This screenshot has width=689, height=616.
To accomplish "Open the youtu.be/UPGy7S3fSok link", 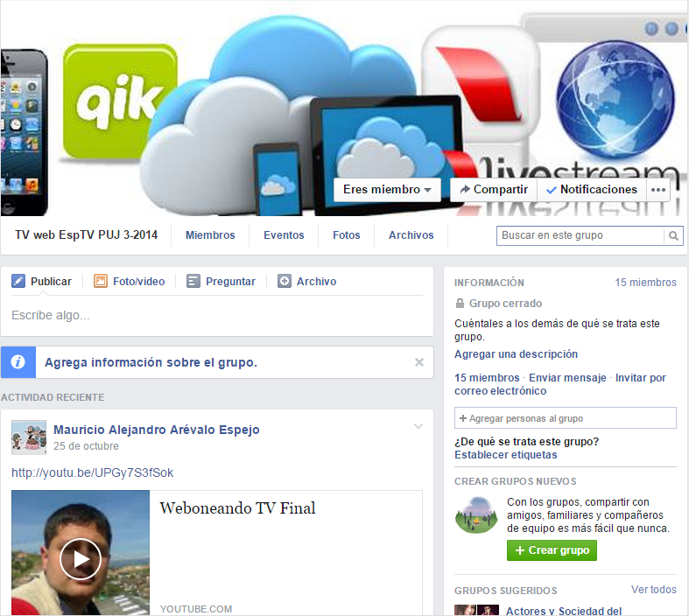I will pyautogui.click(x=92, y=472).
